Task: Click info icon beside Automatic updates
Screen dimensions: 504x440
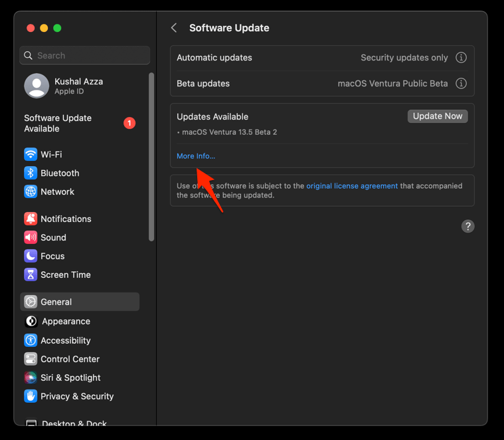Action: click(x=461, y=58)
